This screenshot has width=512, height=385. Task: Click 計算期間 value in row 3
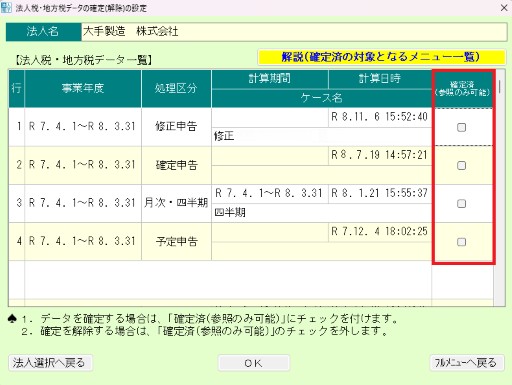tap(269, 193)
